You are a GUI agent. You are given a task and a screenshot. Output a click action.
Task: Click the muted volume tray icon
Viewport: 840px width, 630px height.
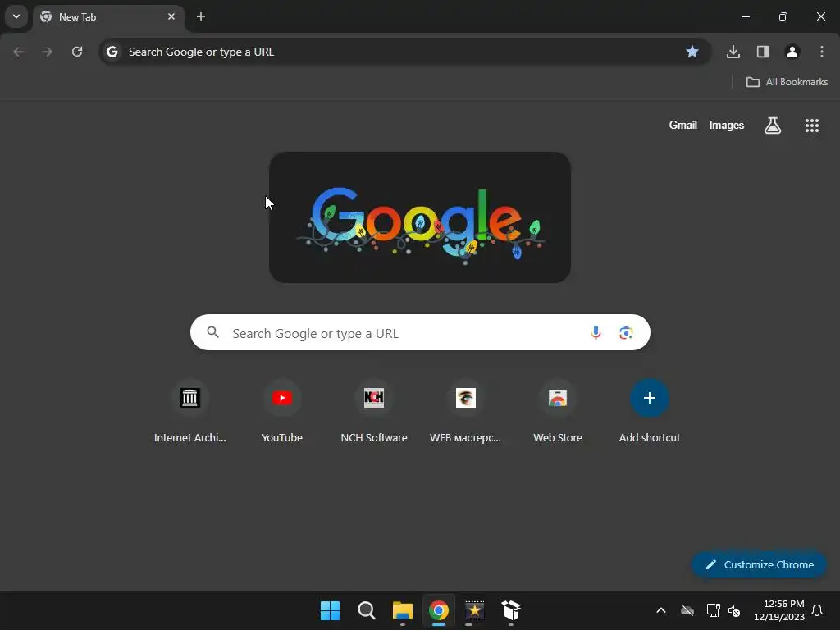pos(734,610)
